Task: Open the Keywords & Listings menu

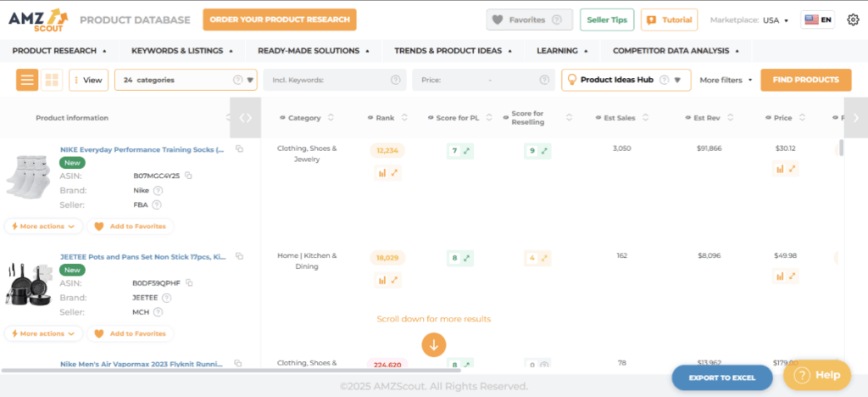Action: tap(182, 51)
